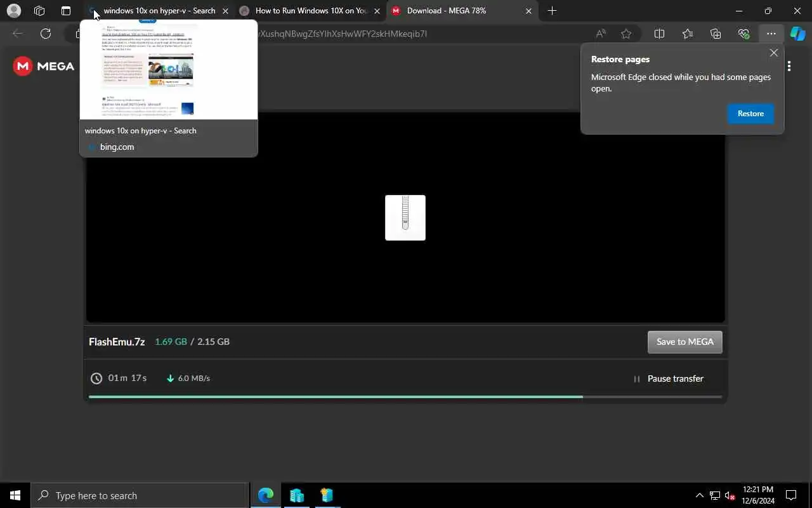Click the Edge icon in the taskbar
This screenshot has width=812, height=508.
click(x=266, y=495)
